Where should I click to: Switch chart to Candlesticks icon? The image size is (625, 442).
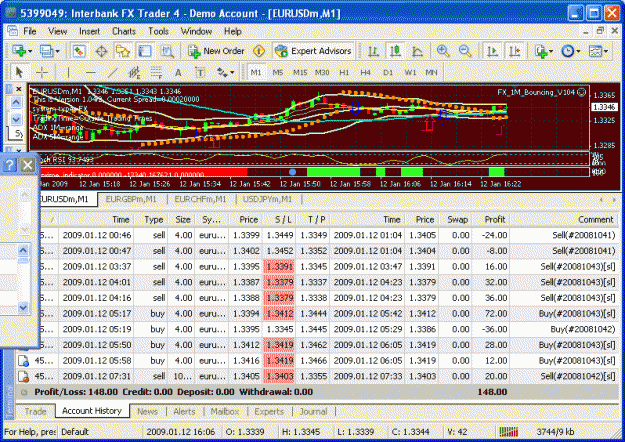point(395,51)
